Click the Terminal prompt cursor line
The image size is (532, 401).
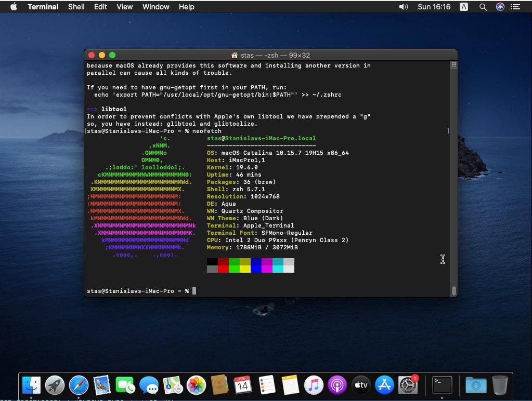(141, 291)
